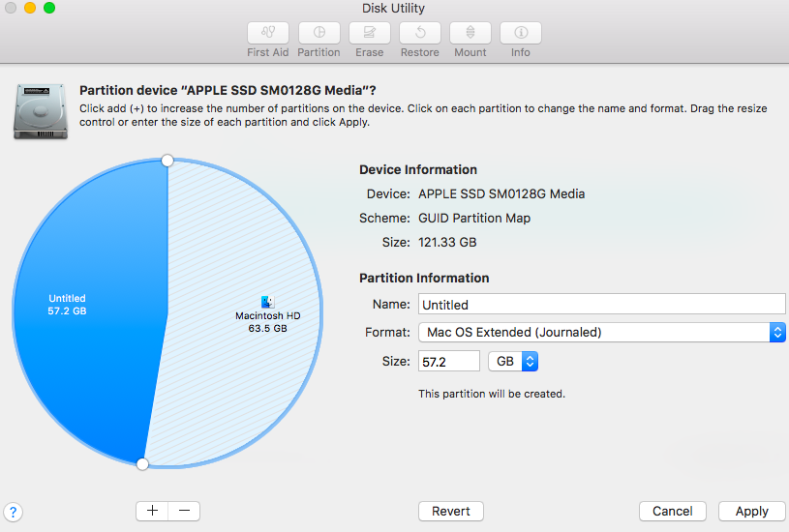This screenshot has width=789, height=532.
Task: Open the Info toolbar icon
Action: click(x=520, y=33)
